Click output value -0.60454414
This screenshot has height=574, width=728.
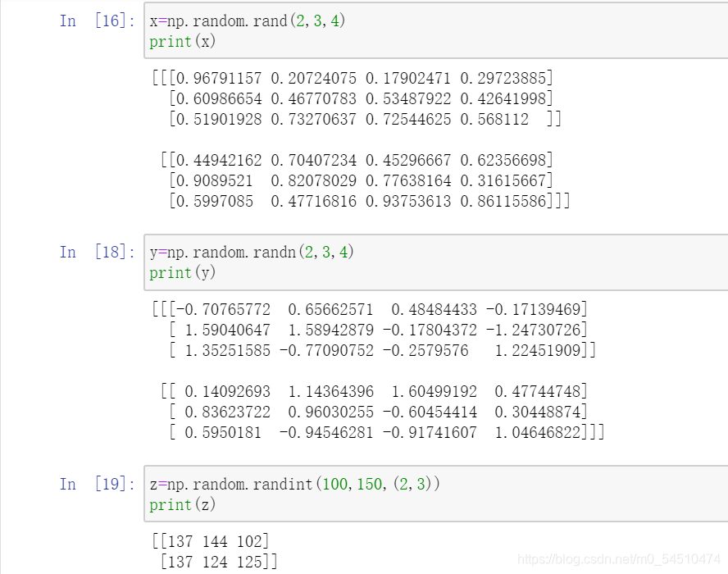pyautogui.click(x=430, y=412)
